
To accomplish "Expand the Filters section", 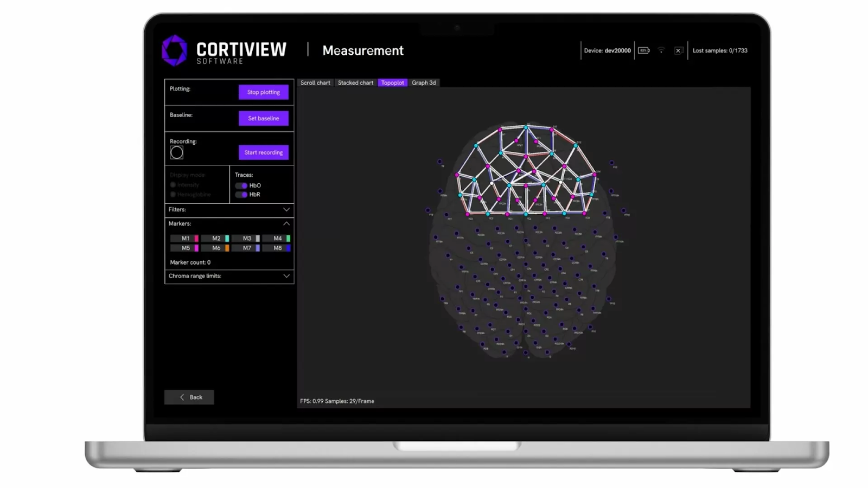I will coord(286,209).
